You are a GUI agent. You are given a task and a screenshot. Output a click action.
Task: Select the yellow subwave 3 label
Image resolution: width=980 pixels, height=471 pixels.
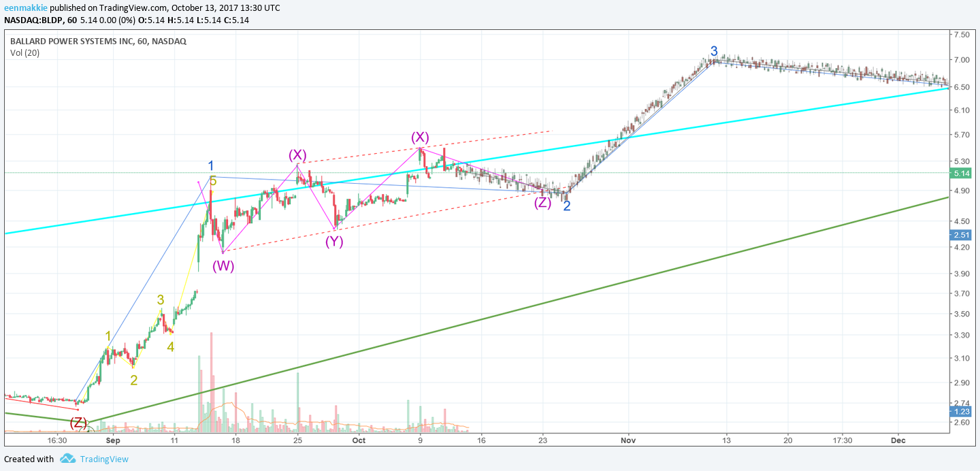click(x=161, y=299)
